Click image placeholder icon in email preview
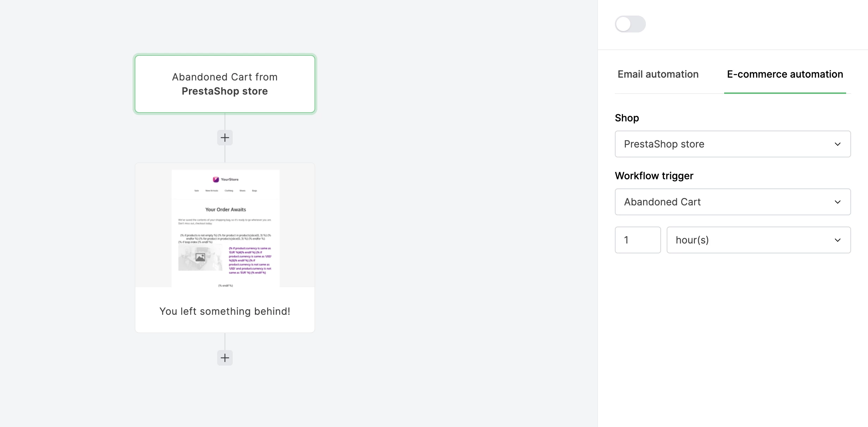 (200, 257)
